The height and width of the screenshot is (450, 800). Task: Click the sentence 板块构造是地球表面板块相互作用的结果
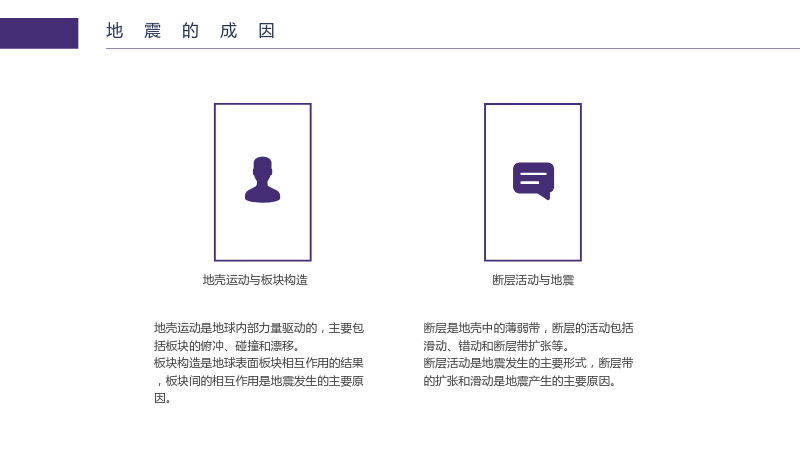(259, 363)
